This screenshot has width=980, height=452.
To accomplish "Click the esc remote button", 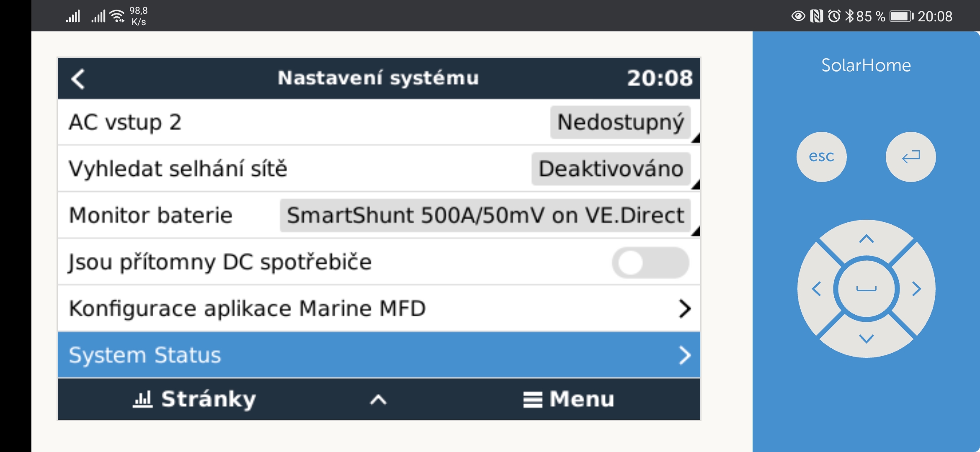I will [x=821, y=157].
